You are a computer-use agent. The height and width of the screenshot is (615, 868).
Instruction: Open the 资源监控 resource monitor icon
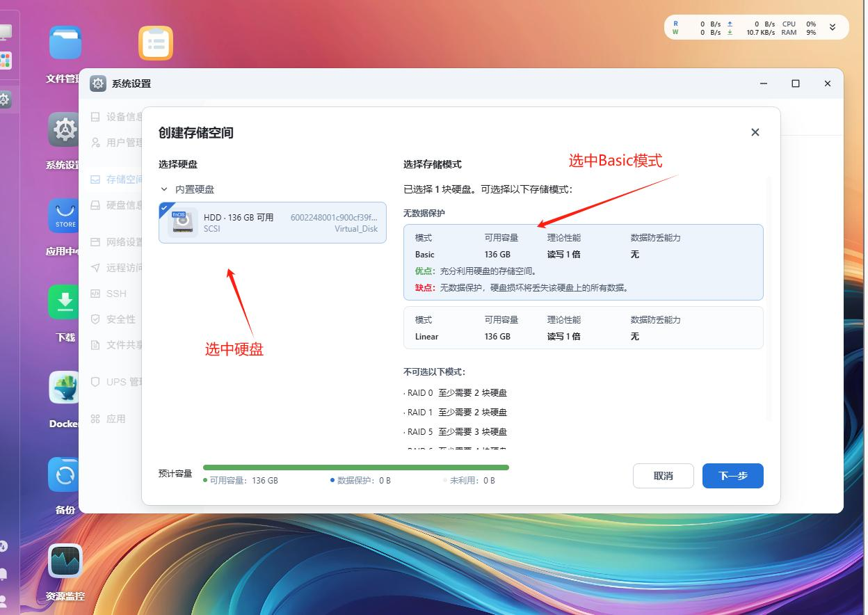point(65,561)
